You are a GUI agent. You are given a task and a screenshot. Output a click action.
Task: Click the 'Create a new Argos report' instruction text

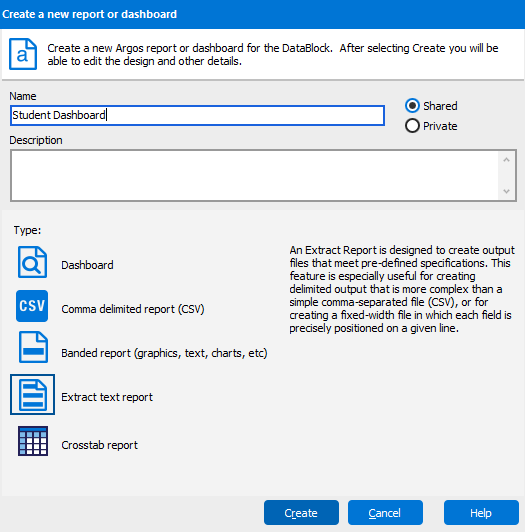(x=273, y=55)
